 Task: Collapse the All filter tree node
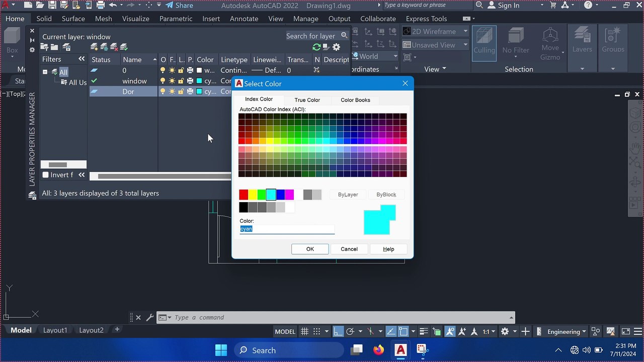45,72
